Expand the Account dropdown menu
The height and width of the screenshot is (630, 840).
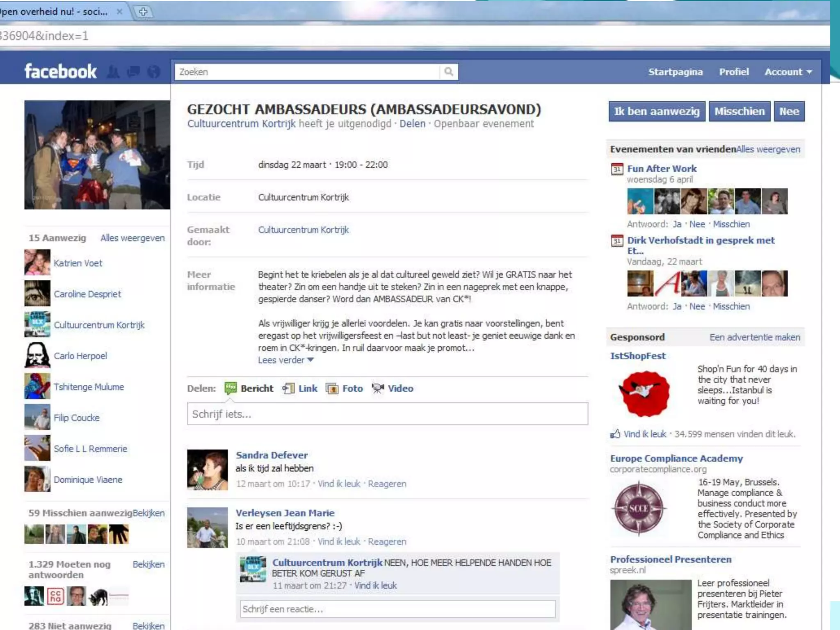pos(788,72)
